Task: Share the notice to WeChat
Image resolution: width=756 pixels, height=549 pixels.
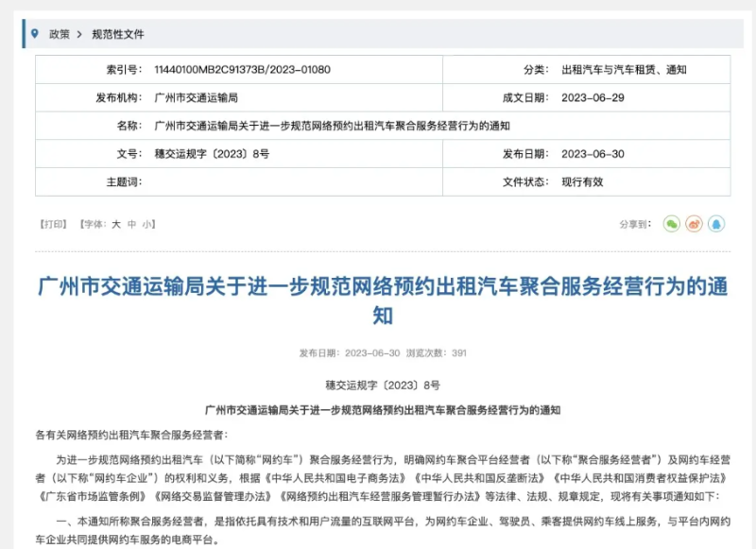Action: (672, 224)
